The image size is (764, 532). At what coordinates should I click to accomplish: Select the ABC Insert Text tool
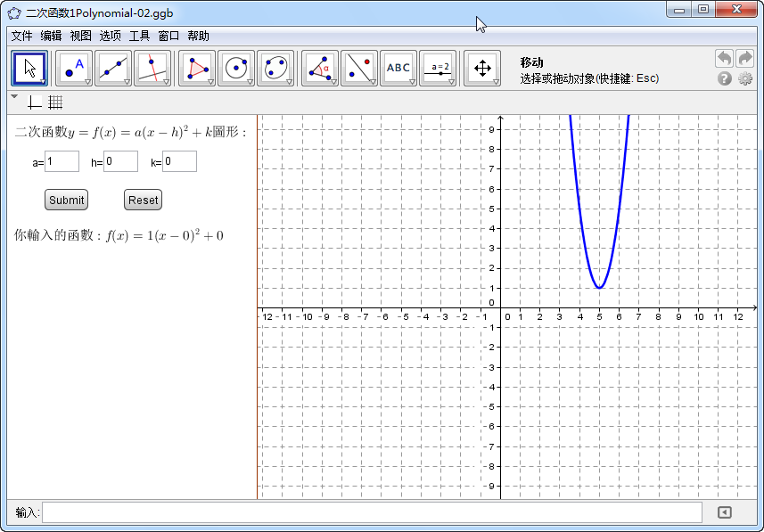[398, 69]
